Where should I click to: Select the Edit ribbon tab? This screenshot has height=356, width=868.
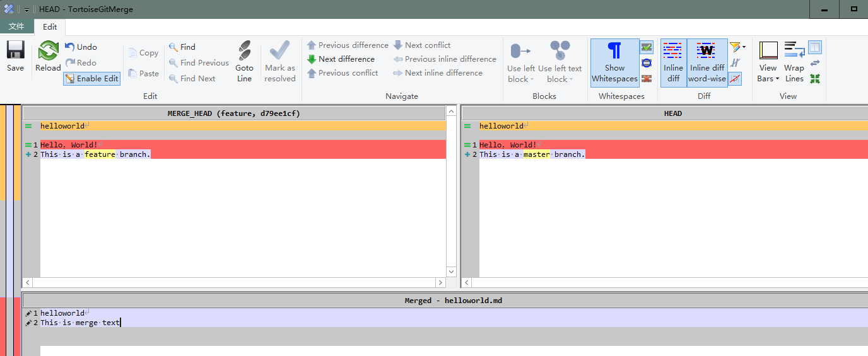pyautogui.click(x=50, y=26)
